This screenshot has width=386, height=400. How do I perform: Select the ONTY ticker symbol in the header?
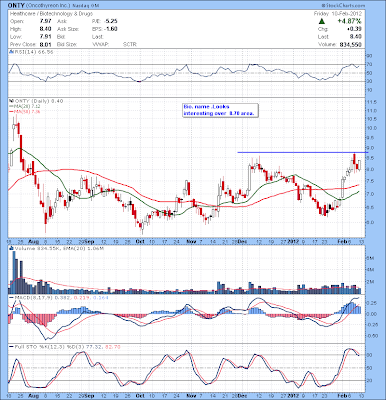(15, 6)
